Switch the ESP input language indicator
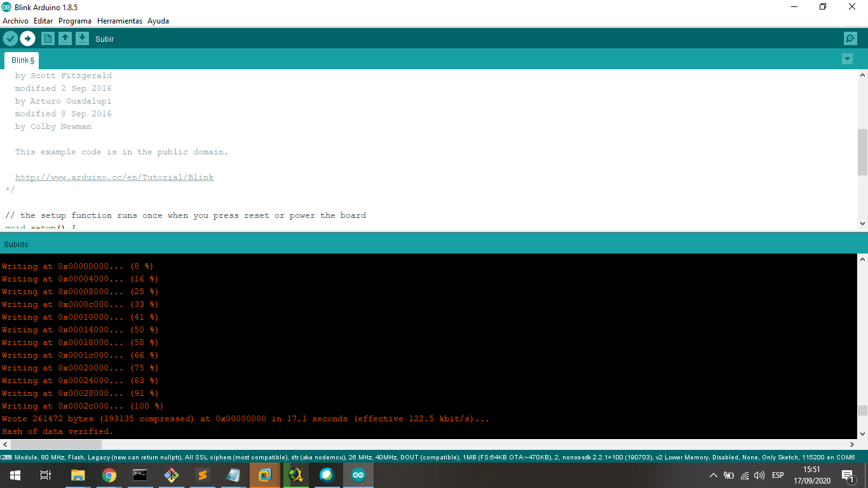 tap(778, 475)
